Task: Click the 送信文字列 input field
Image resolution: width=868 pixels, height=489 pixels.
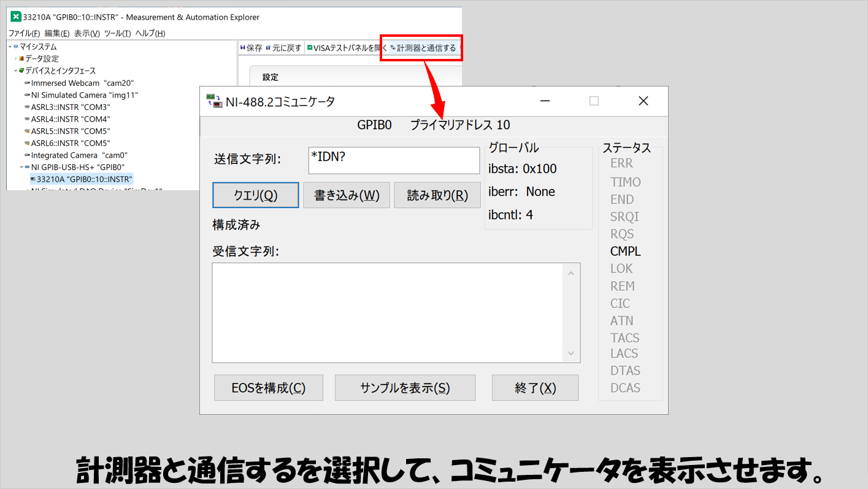Action: click(393, 160)
